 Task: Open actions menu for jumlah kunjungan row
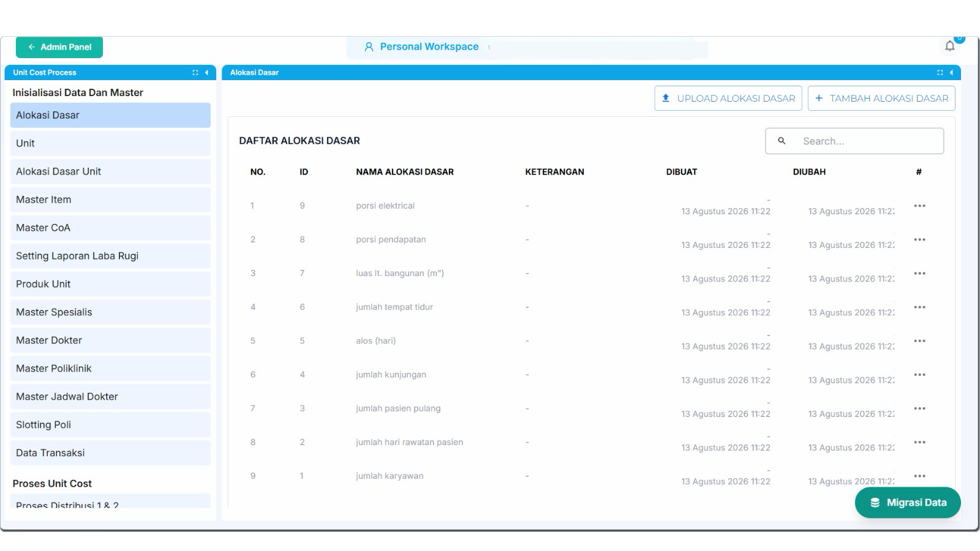pos(919,374)
